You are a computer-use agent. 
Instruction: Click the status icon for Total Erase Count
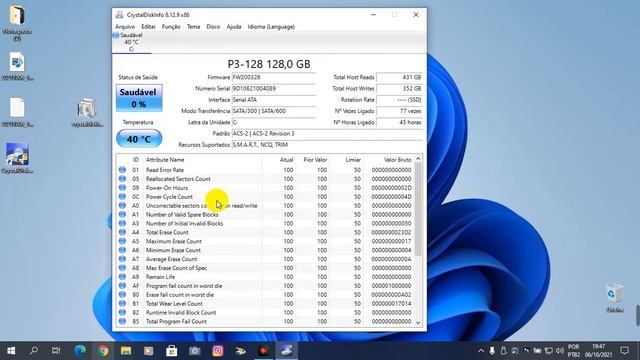(x=122, y=232)
